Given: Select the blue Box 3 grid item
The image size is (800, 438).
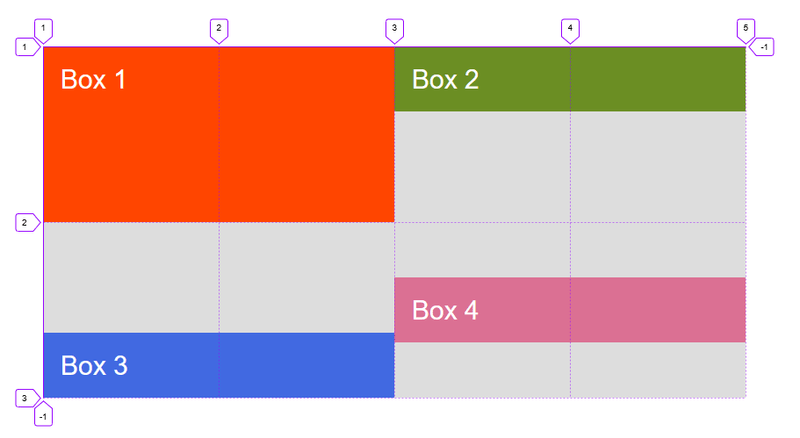Looking at the screenshot, I should 219,366.
